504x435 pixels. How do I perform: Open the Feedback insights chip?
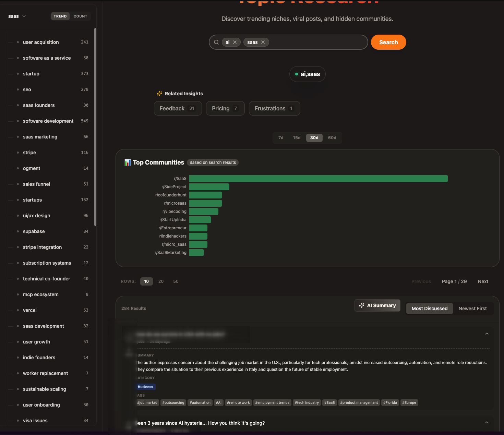coord(178,108)
